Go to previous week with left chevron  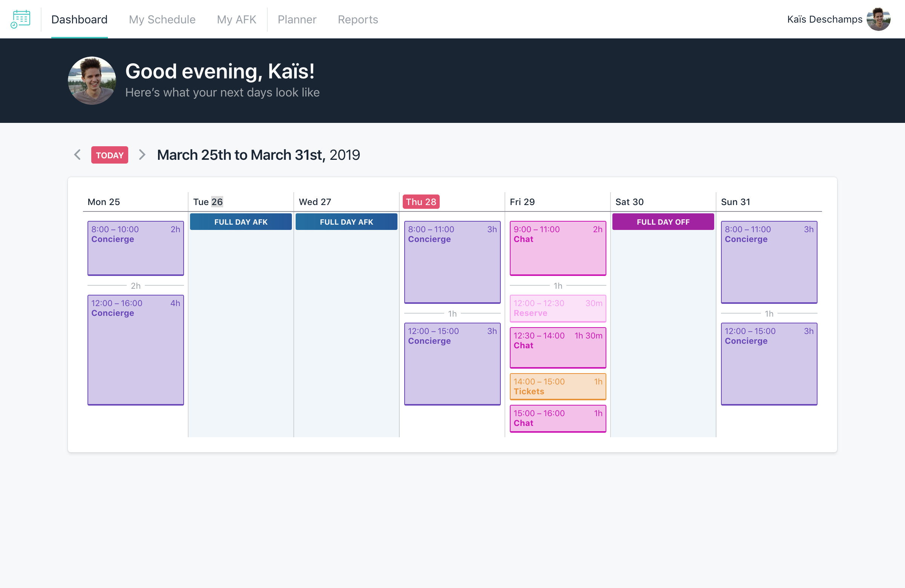(78, 155)
